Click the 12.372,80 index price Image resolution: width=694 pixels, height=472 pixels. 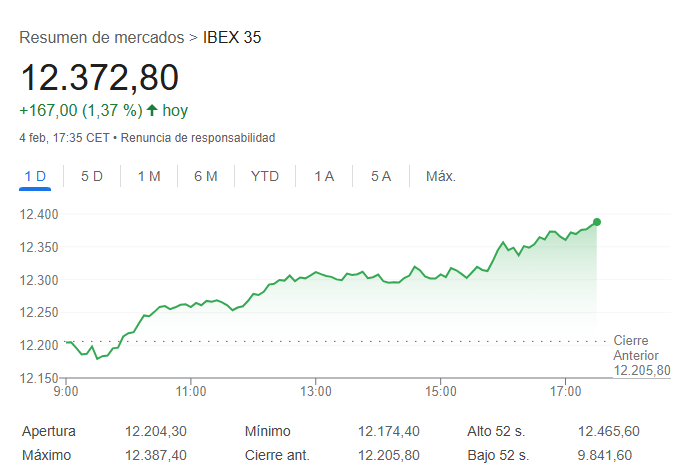click(100, 78)
